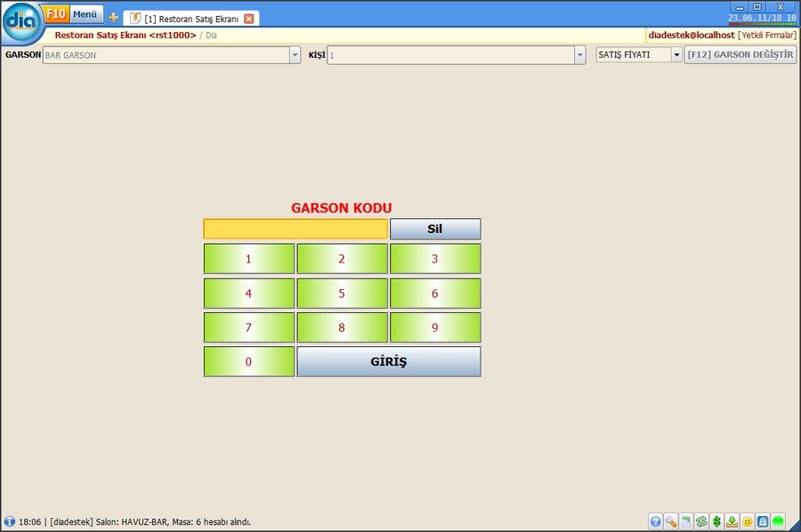
Task: Tap keypad number 6
Action: click(435, 293)
